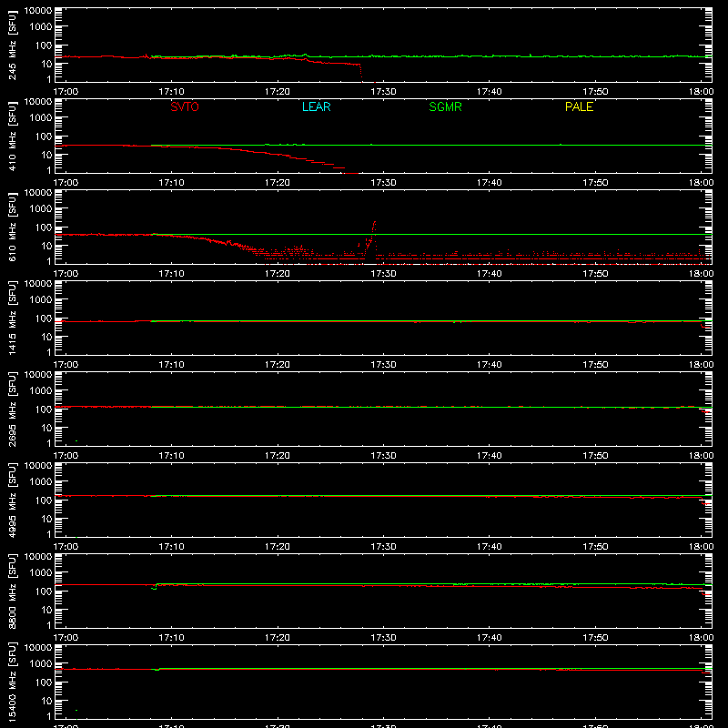728x728 pixels.
Task: Click the 18:00 tick label below 1415 MHz plot
Action: [701, 365]
